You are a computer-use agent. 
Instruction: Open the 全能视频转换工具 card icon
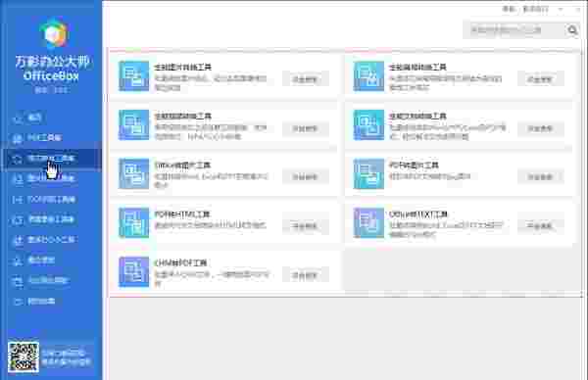(133, 124)
